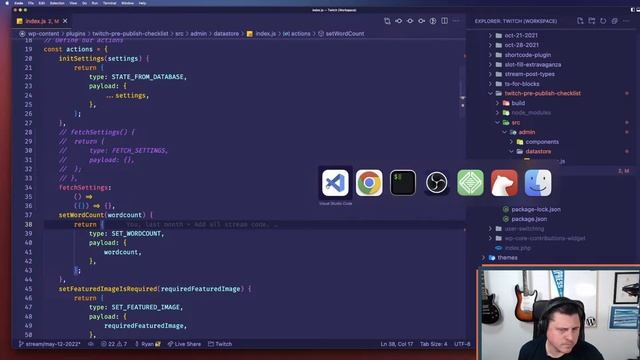
Task: Collapse the twitch-pre-publish-checklist folder
Action: pyautogui.click(x=542, y=93)
